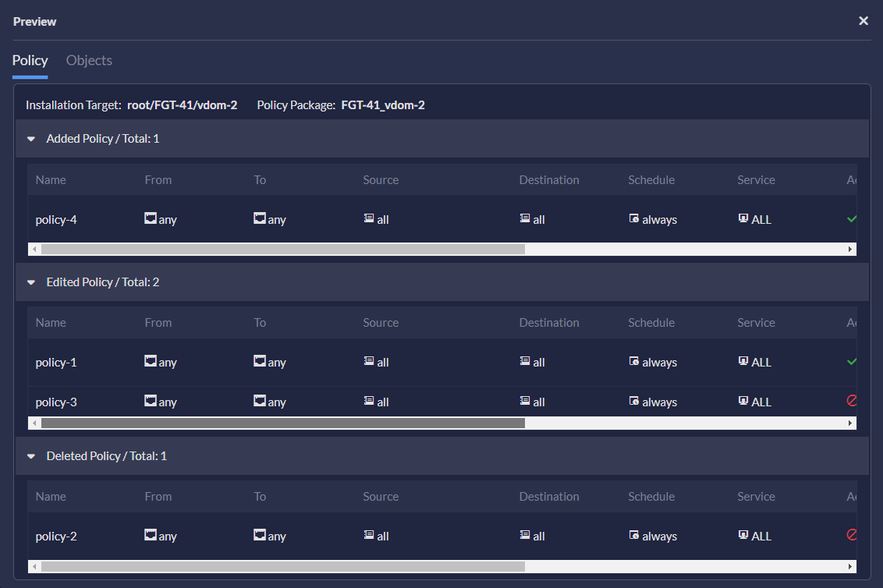Image resolution: width=883 pixels, height=588 pixels.
Task: Click policy-3 Source address icon
Action: 369,401
